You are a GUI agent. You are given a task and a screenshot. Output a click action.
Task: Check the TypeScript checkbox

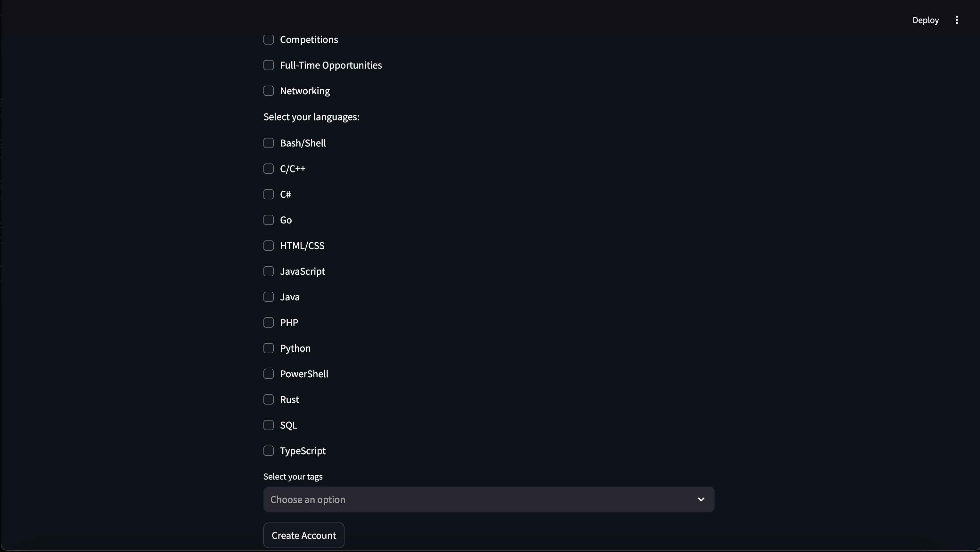(x=269, y=451)
